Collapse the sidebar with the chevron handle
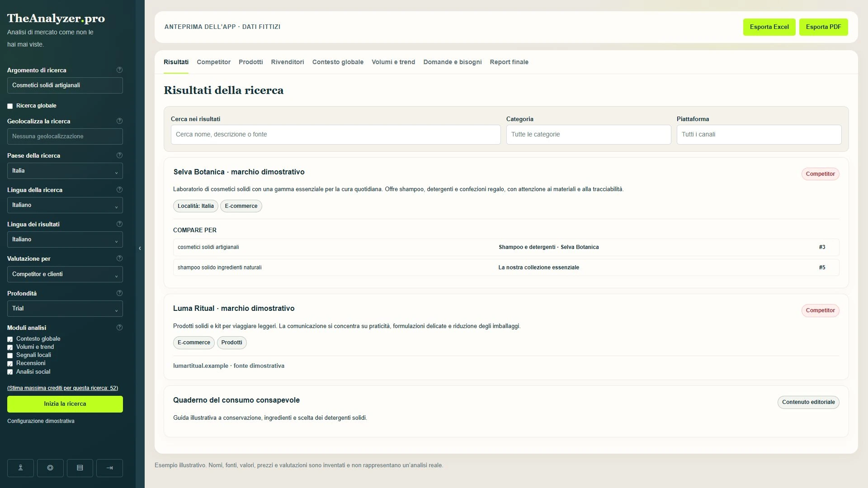This screenshot has height=488, width=868. click(140, 249)
